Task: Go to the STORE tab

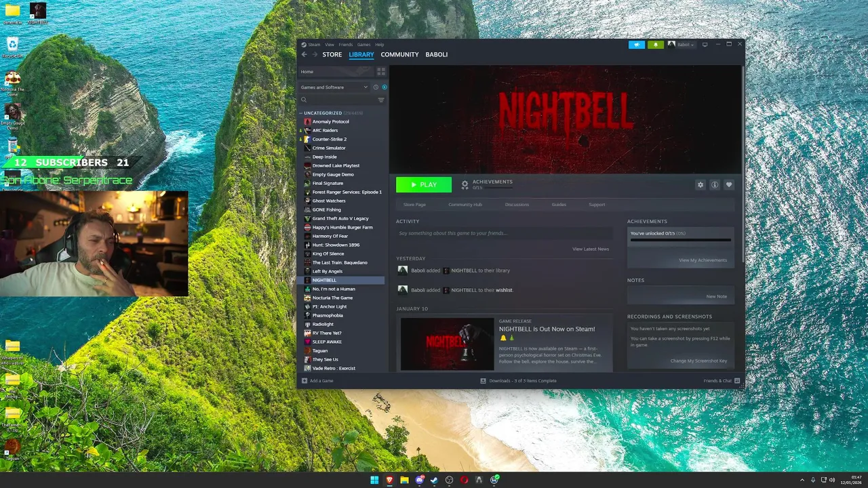Action: pyautogui.click(x=332, y=54)
